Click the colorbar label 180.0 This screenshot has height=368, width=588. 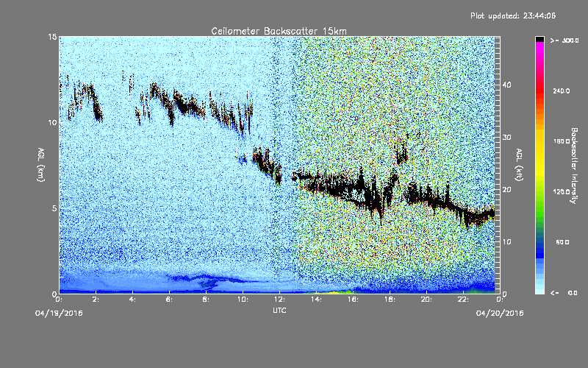click(x=562, y=141)
